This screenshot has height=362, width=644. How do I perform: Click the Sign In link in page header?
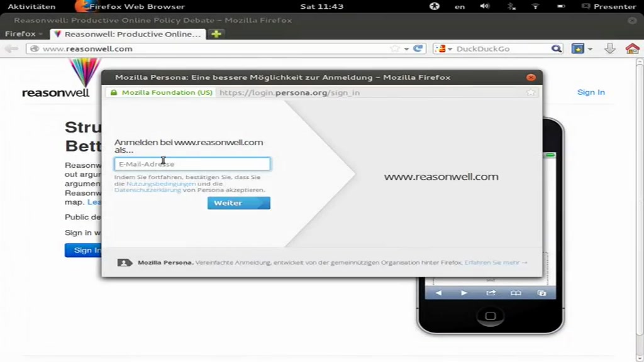591,92
